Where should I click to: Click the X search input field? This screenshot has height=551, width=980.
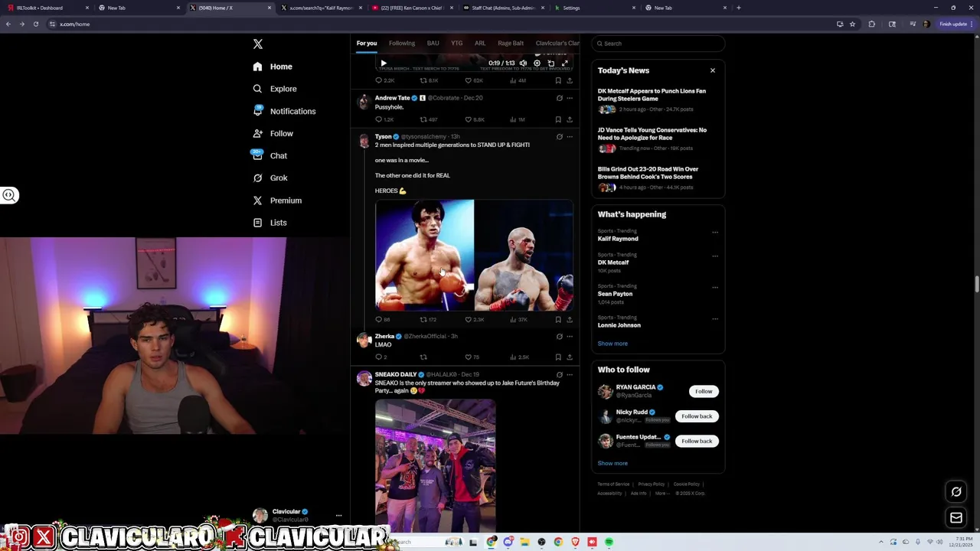point(658,44)
